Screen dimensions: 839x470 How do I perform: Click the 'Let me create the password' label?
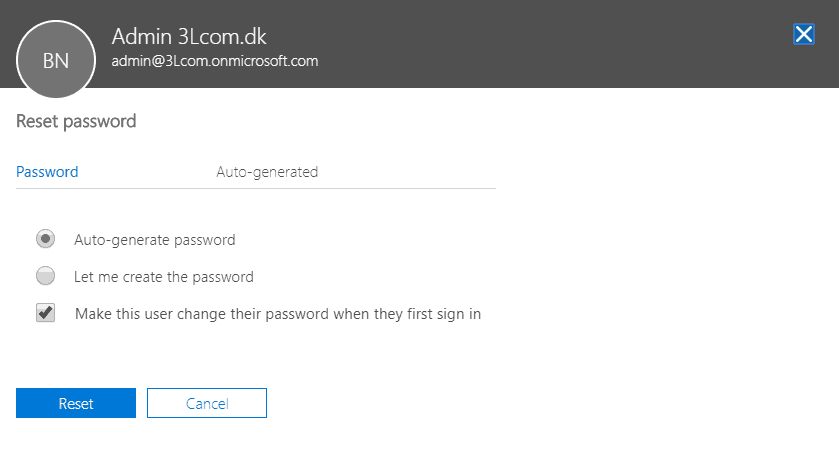coord(164,277)
